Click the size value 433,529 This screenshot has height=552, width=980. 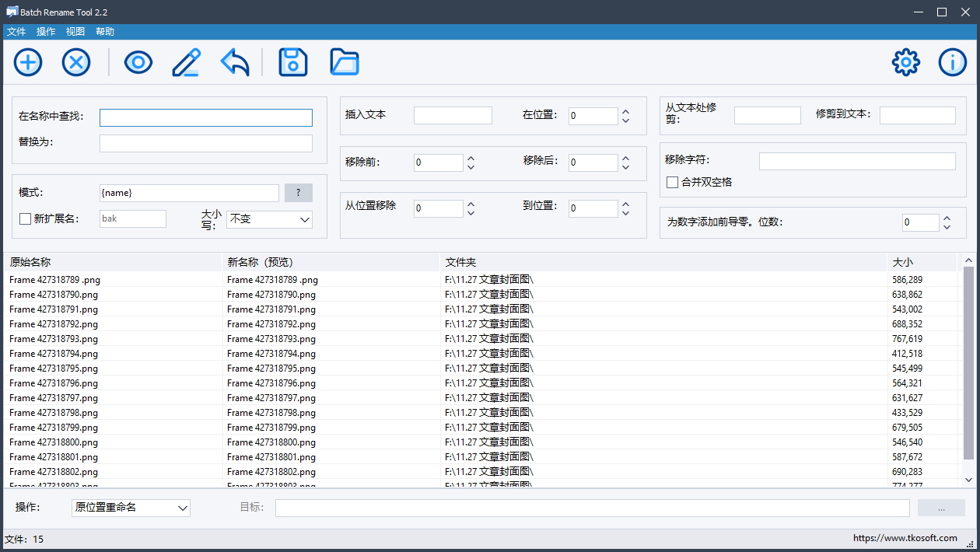[908, 413]
